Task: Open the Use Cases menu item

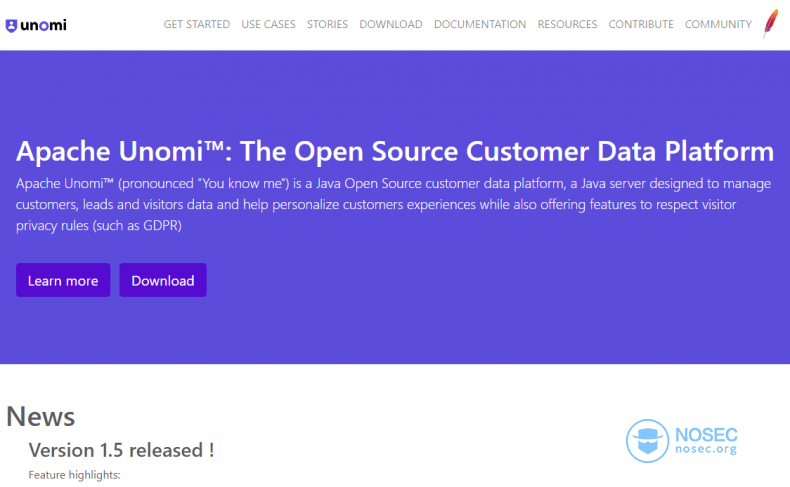Action: coord(268,24)
